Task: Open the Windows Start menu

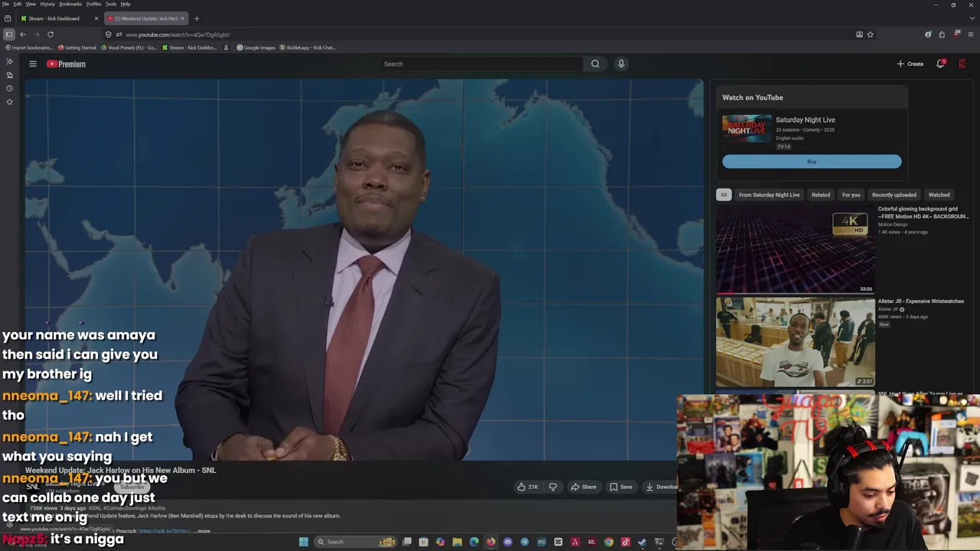Action: [304, 542]
